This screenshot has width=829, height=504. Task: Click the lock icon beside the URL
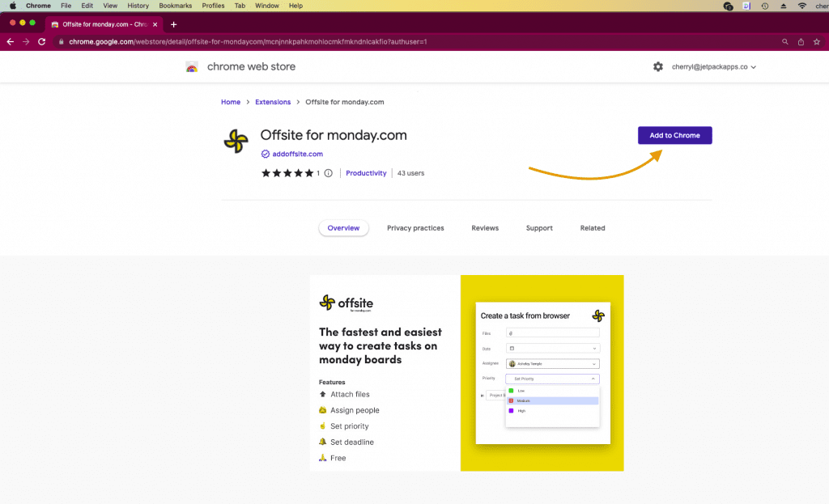pos(62,42)
